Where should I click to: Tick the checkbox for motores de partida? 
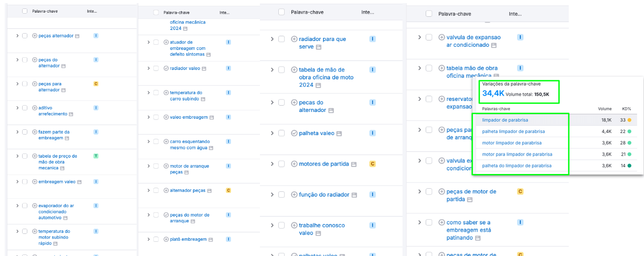pos(281,163)
